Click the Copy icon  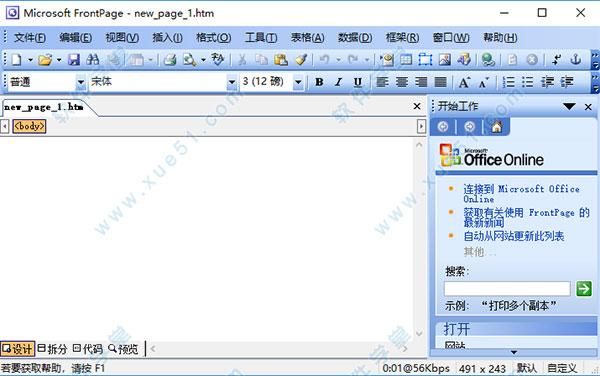262,60
